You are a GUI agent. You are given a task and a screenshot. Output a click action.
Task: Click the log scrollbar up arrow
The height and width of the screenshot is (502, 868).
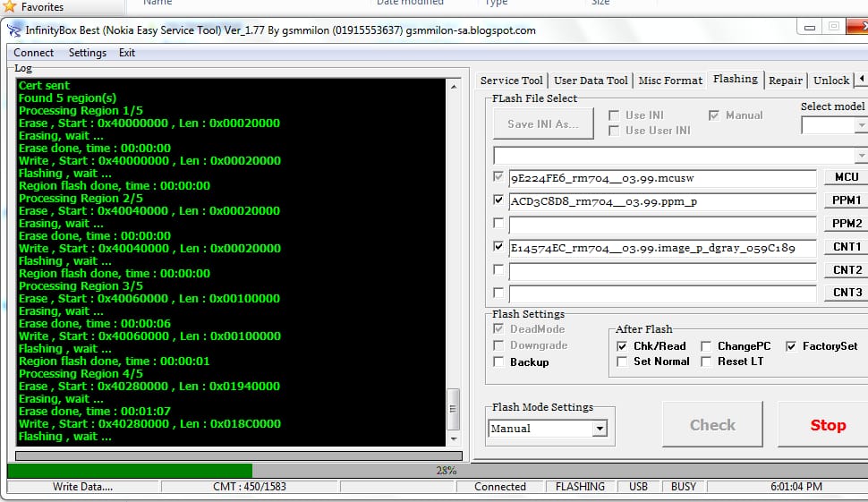[x=454, y=86]
